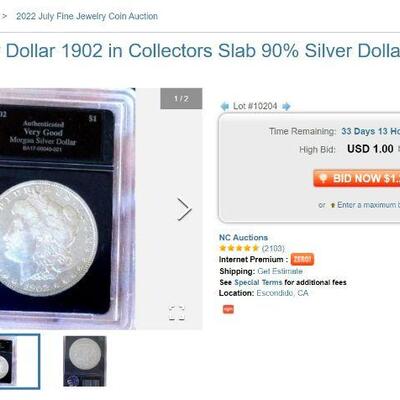The image size is (400, 400).
Task: Show next photo using the image chevron
Action: pos(184,209)
